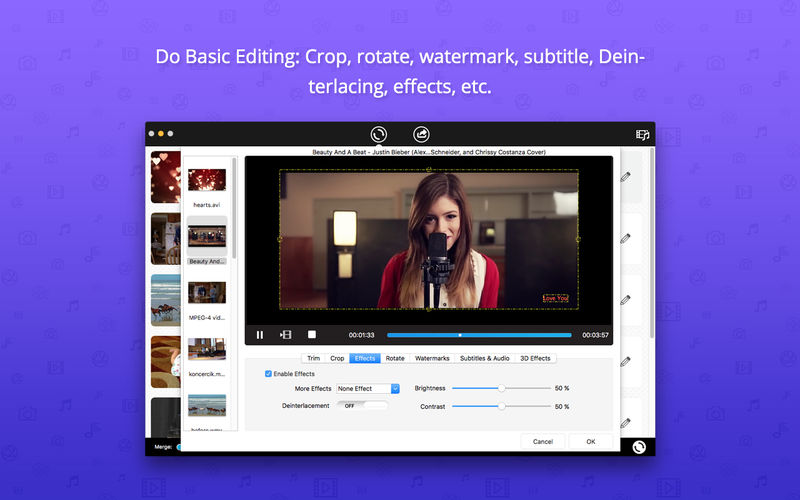Click the 00:01:33 elapsed time
The width and height of the screenshot is (800, 500).
click(361, 335)
